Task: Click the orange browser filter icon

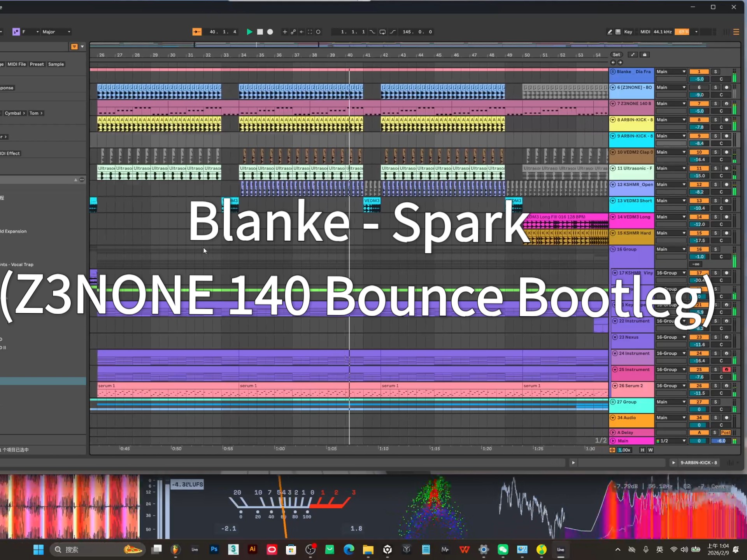Action: click(74, 47)
